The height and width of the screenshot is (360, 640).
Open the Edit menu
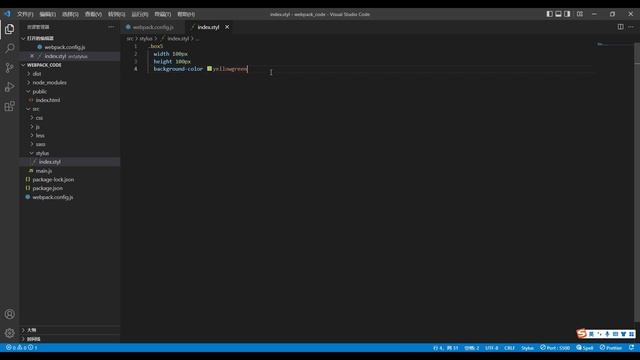click(x=47, y=14)
